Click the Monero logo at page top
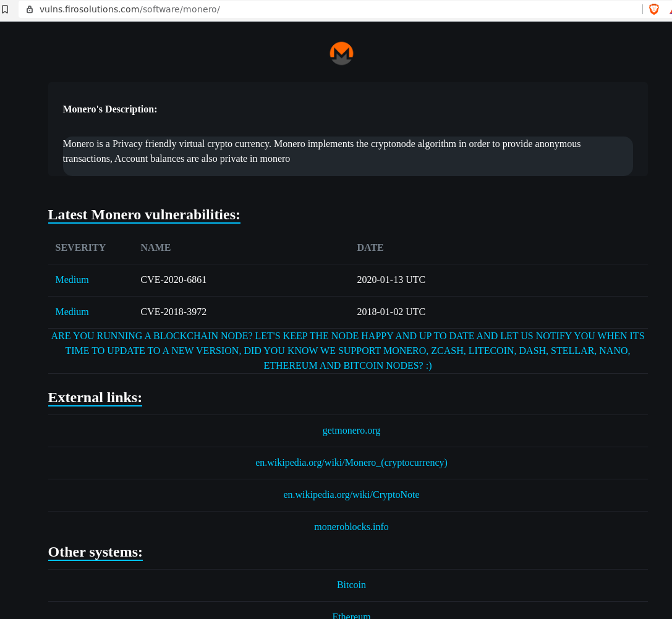The image size is (672, 619). (342, 53)
